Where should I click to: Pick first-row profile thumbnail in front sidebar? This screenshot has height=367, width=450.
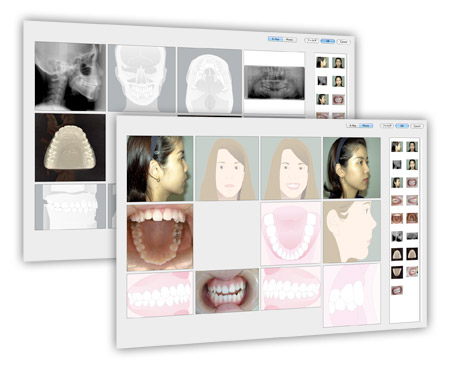click(x=397, y=147)
